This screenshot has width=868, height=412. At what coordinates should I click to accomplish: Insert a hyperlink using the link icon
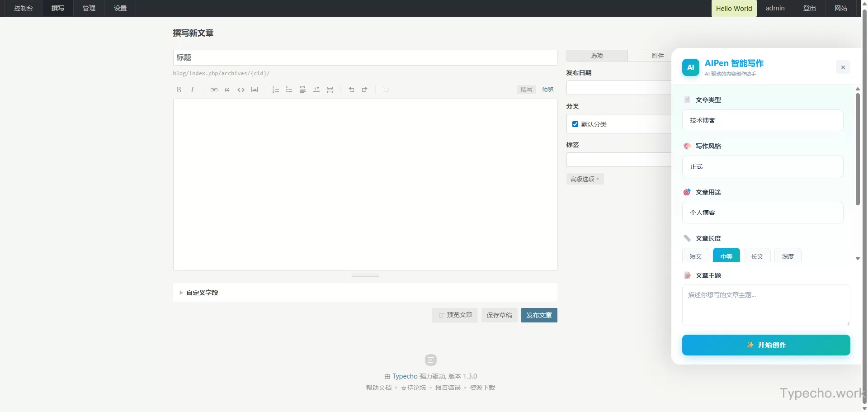214,90
